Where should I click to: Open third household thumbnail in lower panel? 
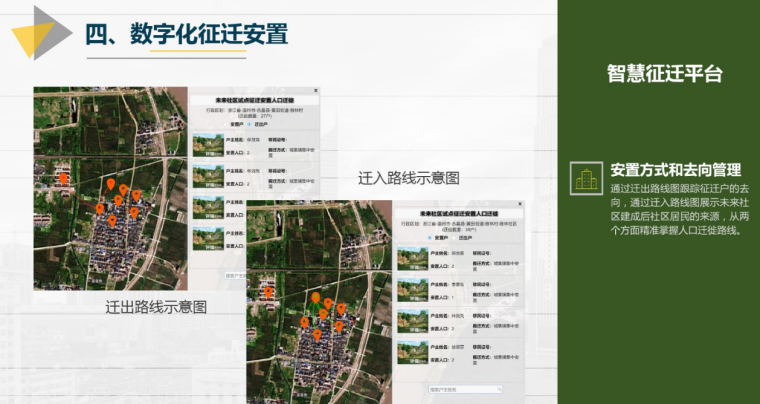[x=412, y=321]
